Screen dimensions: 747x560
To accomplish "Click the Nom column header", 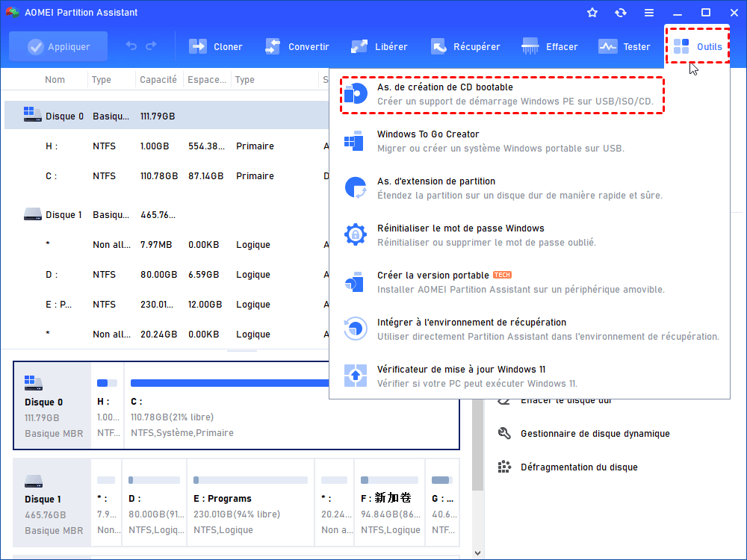I will 55,80.
